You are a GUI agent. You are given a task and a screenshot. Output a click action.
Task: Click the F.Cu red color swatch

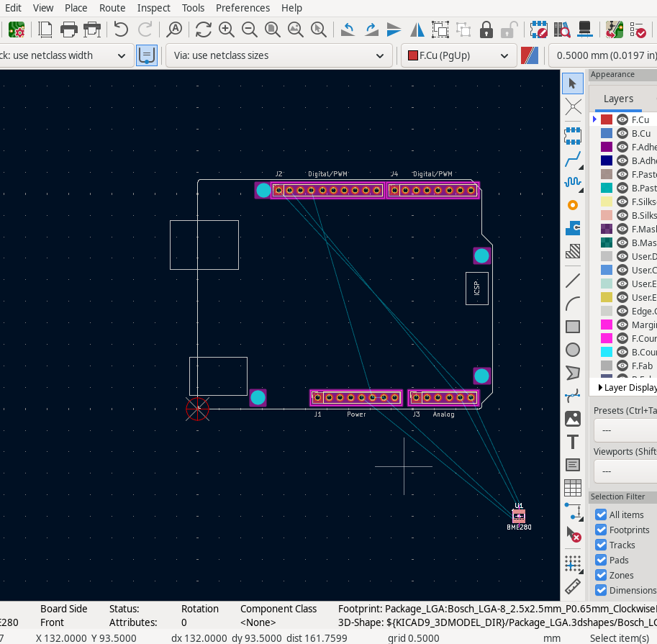click(607, 119)
